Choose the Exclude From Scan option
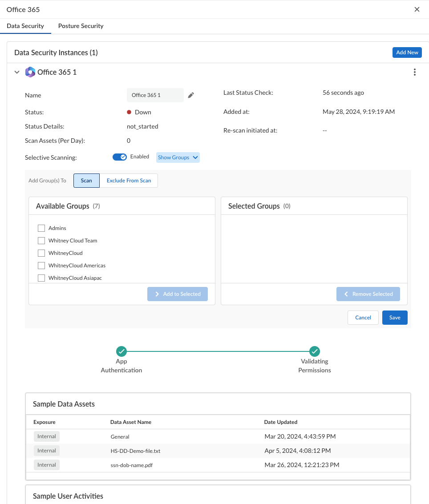Viewport: 429px width, 504px height. tap(129, 181)
